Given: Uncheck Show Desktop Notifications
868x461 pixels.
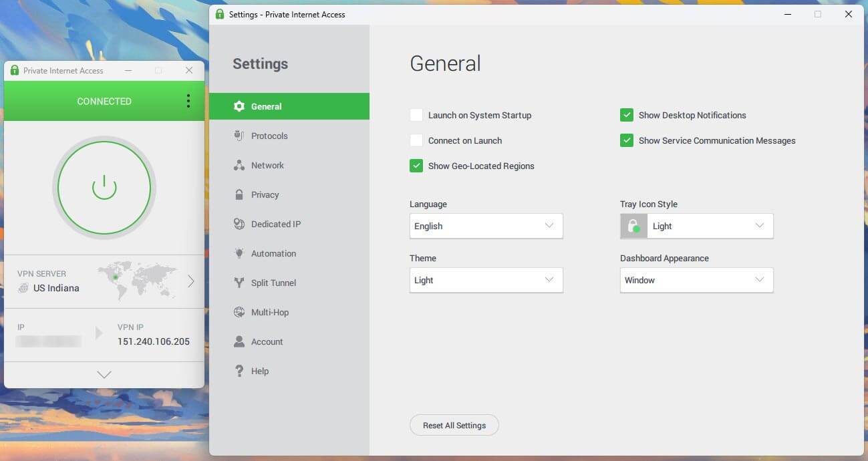Looking at the screenshot, I should click(627, 115).
